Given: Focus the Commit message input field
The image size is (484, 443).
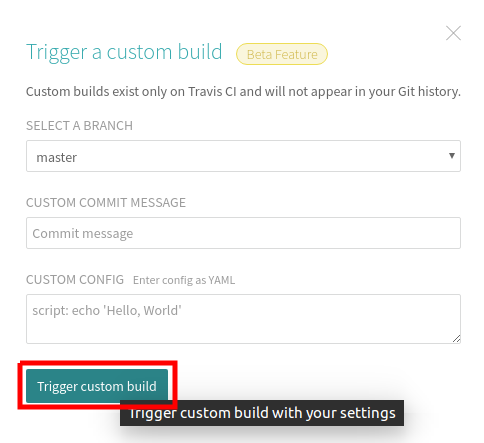Looking at the screenshot, I should point(243,233).
